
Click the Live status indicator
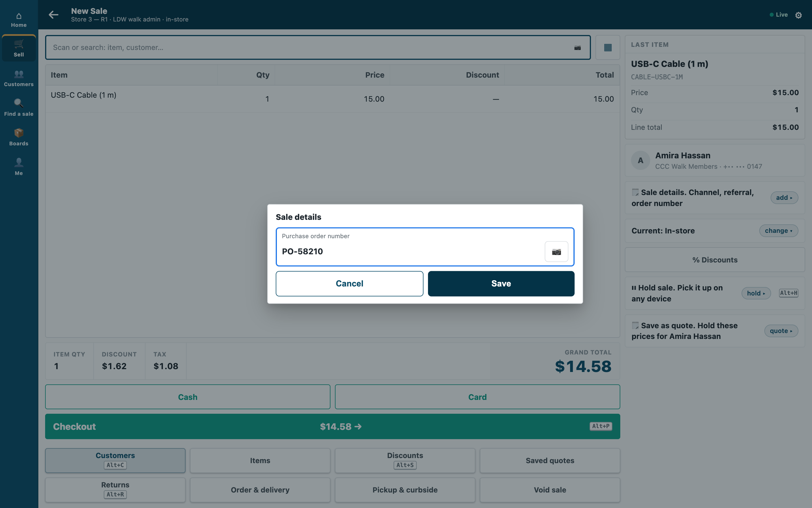point(779,15)
